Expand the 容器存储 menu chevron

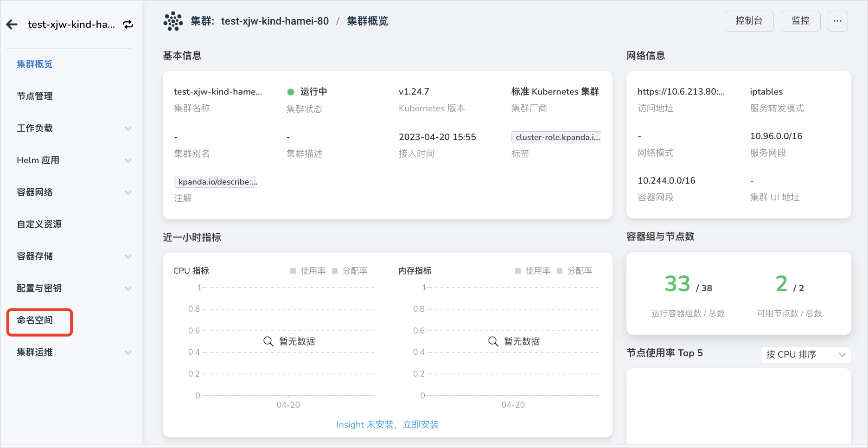128,256
